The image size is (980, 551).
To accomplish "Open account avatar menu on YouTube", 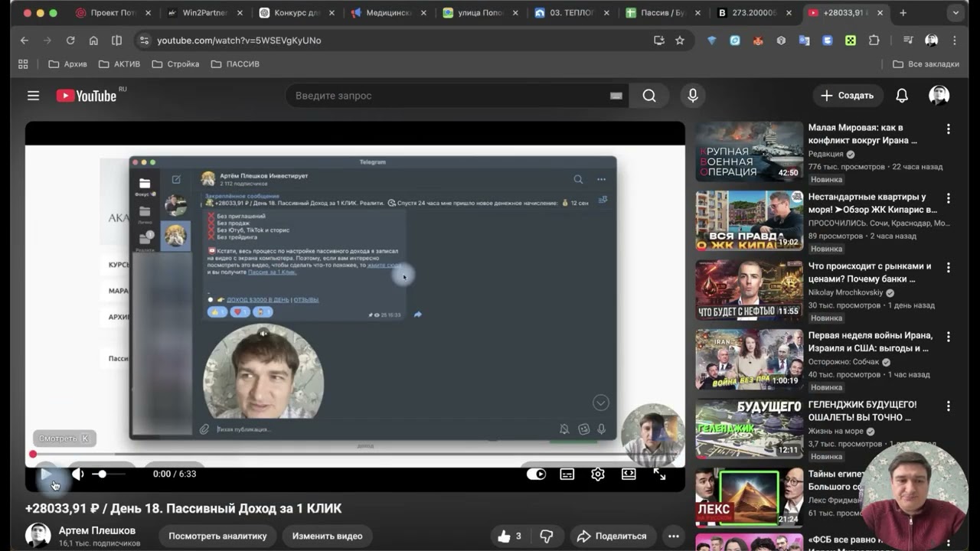I will point(939,96).
